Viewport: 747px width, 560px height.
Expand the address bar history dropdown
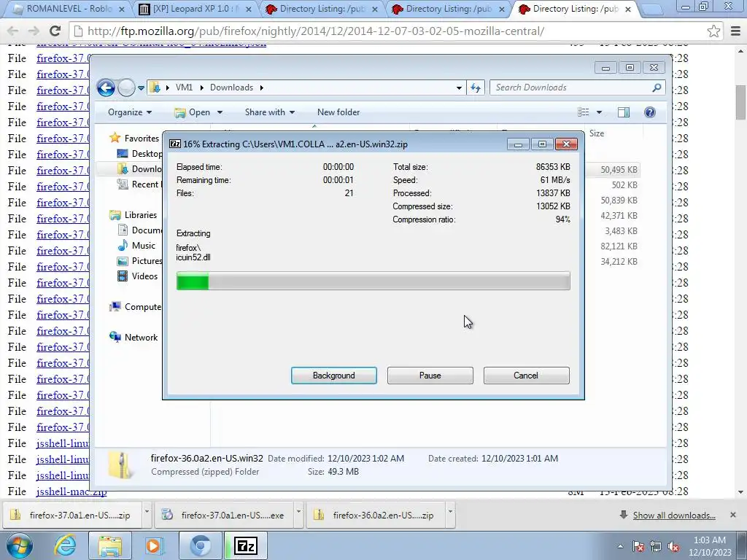[x=459, y=87]
